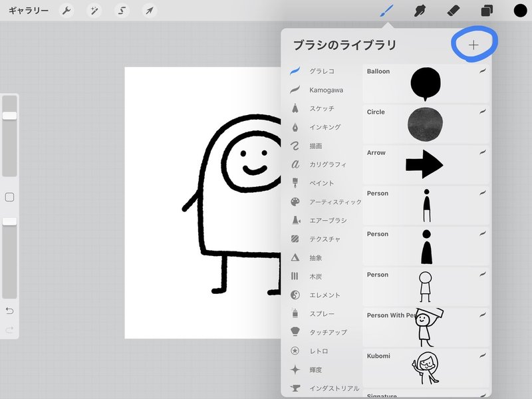Image resolution: width=532 pixels, height=399 pixels.
Task: Open the 木炭 brush category
Action: (x=322, y=277)
